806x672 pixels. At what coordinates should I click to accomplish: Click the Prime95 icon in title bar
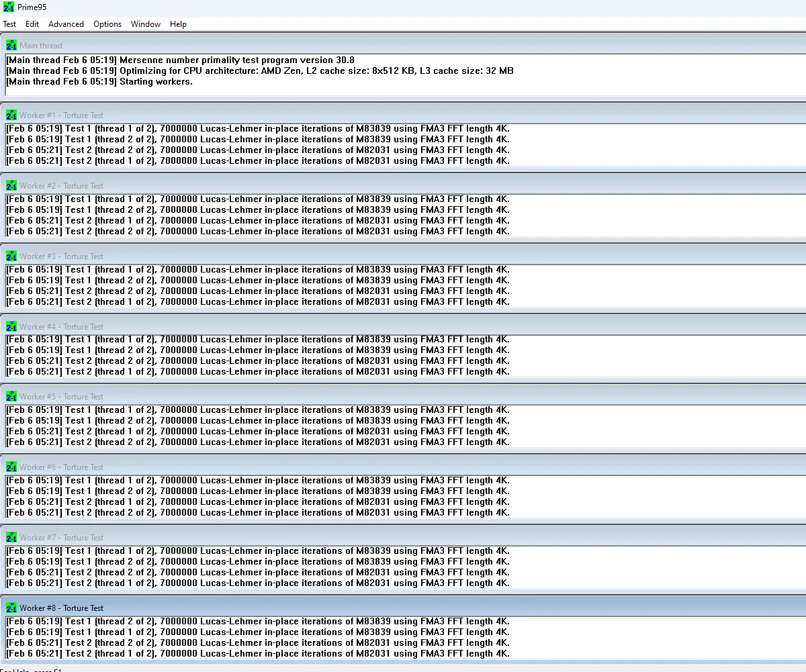coord(8,7)
